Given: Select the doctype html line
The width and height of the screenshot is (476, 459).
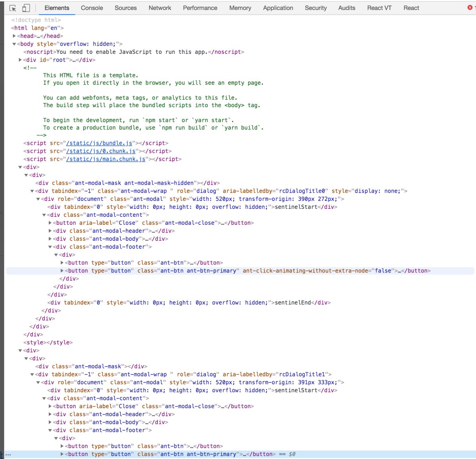Looking at the screenshot, I should [36, 20].
